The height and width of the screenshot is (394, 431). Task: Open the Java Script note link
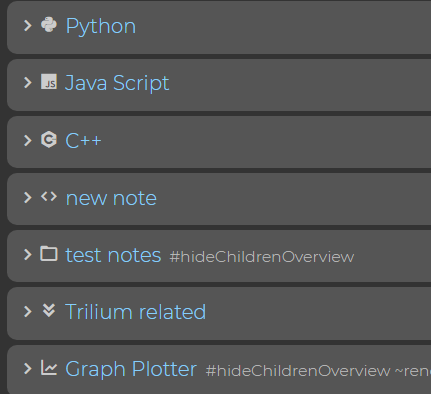[117, 83]
